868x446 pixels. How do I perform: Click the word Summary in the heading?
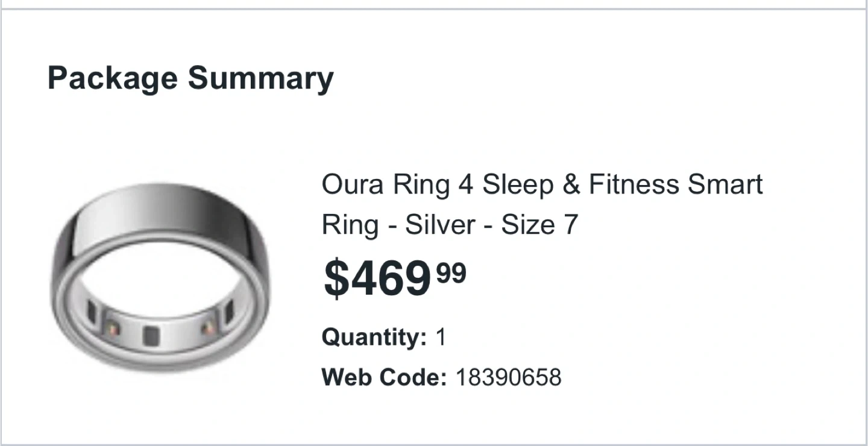(260, 79)
